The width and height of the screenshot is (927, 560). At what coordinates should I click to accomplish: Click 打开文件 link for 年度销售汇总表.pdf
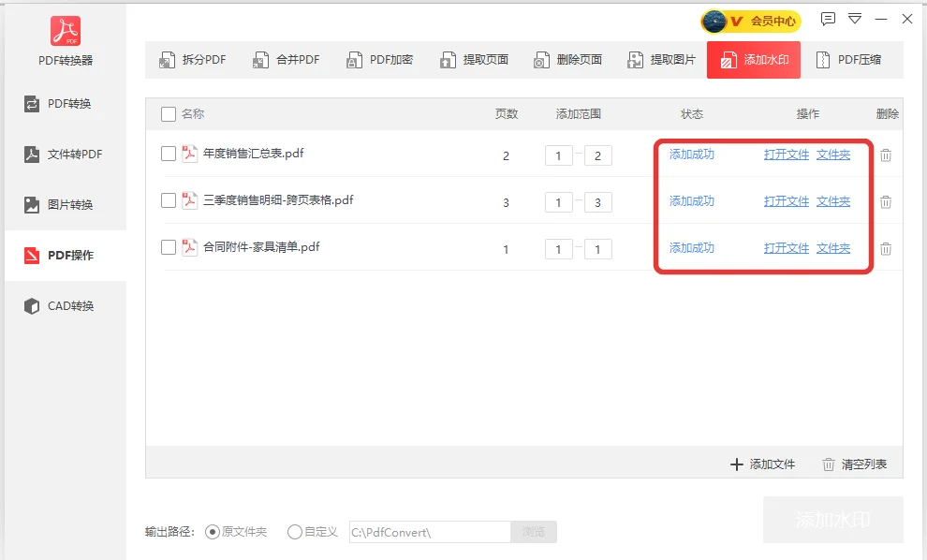pos(787,155)
